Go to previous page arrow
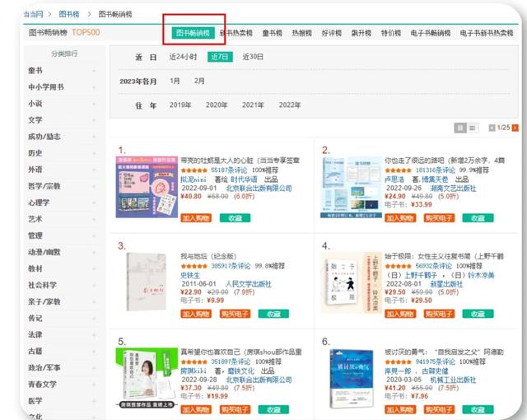527x420 pixels. point(492,128)
